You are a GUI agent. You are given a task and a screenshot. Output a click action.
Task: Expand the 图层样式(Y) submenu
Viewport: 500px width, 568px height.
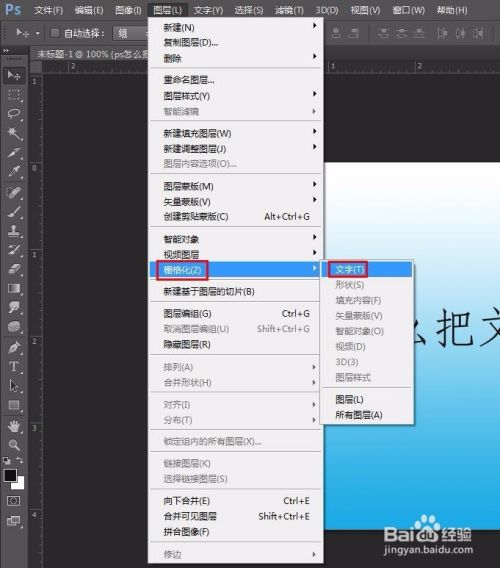click(236, 96)
